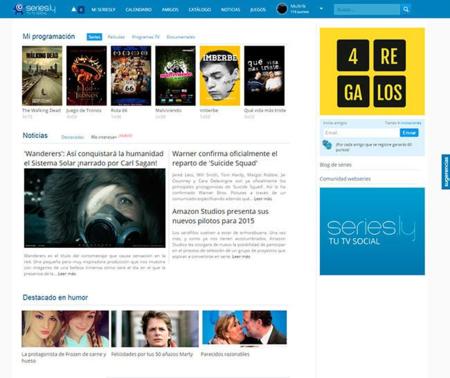Open the Suicide Squad news headline
This screenshot has width=450, height=378.
coord(225,158)
